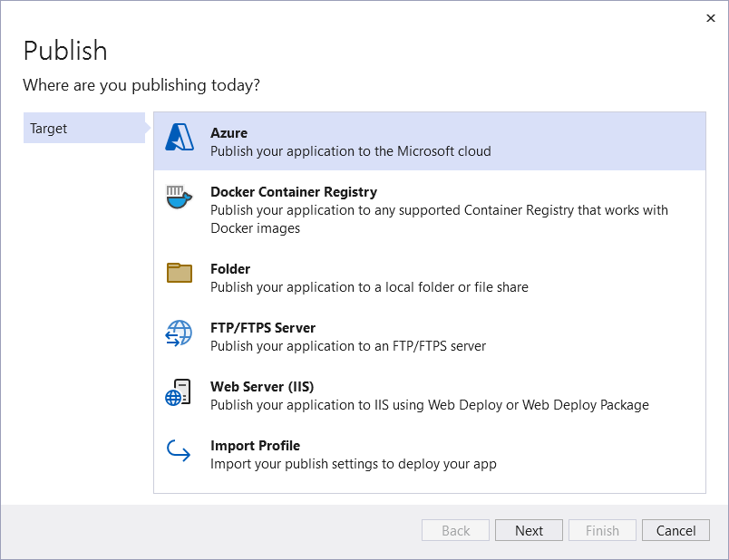The height and width of the screenshot is (560, 729).
Task: Choose the Folder option title
Action: pyautogui.click(x=230, y=269)
